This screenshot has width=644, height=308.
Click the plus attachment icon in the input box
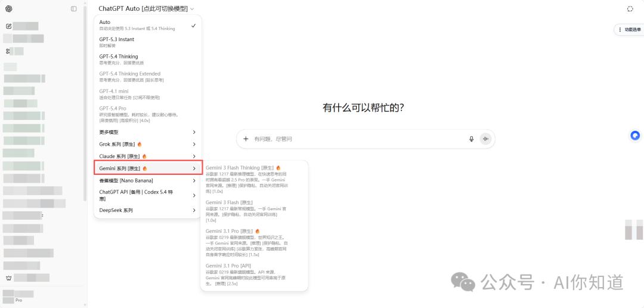pos(246,139)
